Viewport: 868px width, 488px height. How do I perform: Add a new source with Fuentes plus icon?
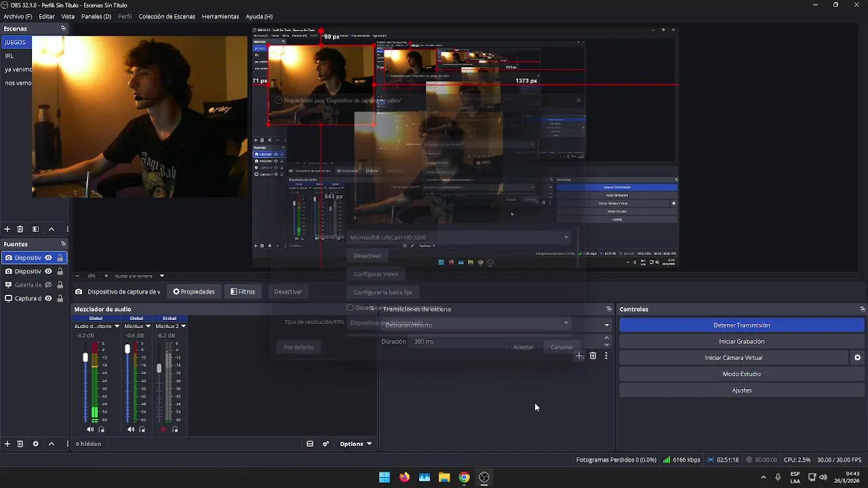point(7,444)
